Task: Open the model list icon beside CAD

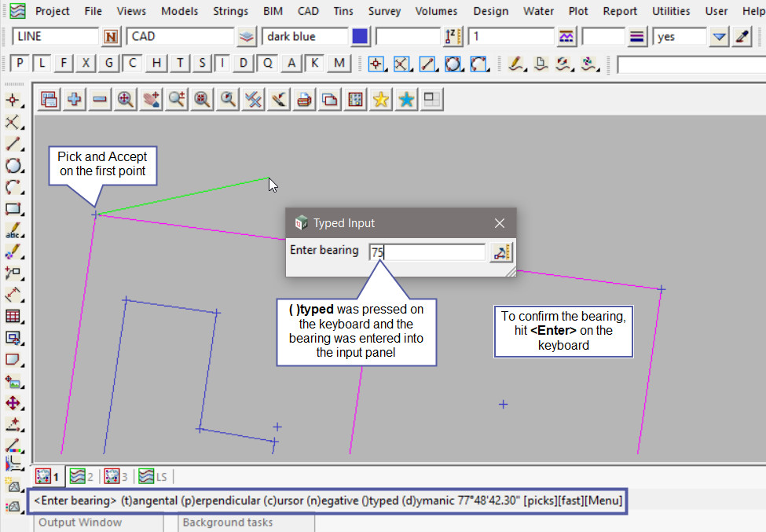Action: click(x=247, y=37)
